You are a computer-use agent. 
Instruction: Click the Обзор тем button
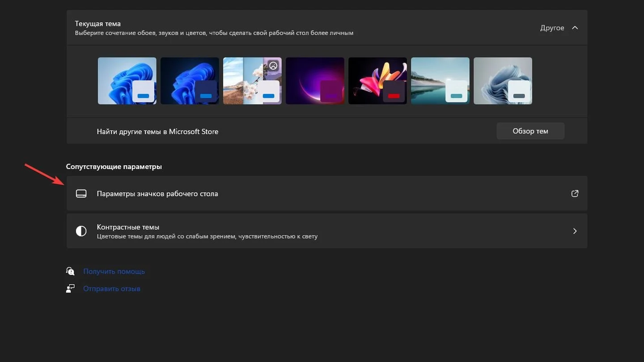click(530, 131)
